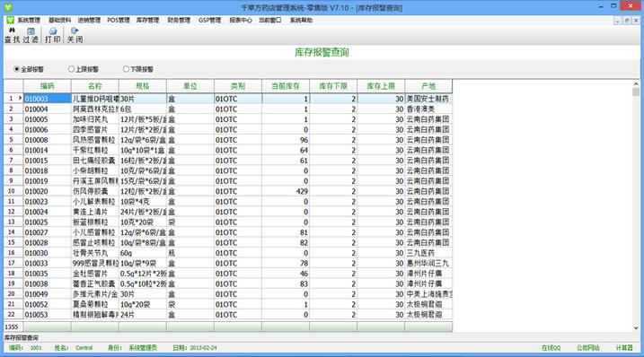This screenshot has height=357, width=644.
Task: Open the 进销管理 menu
Action: click(89, 20)
